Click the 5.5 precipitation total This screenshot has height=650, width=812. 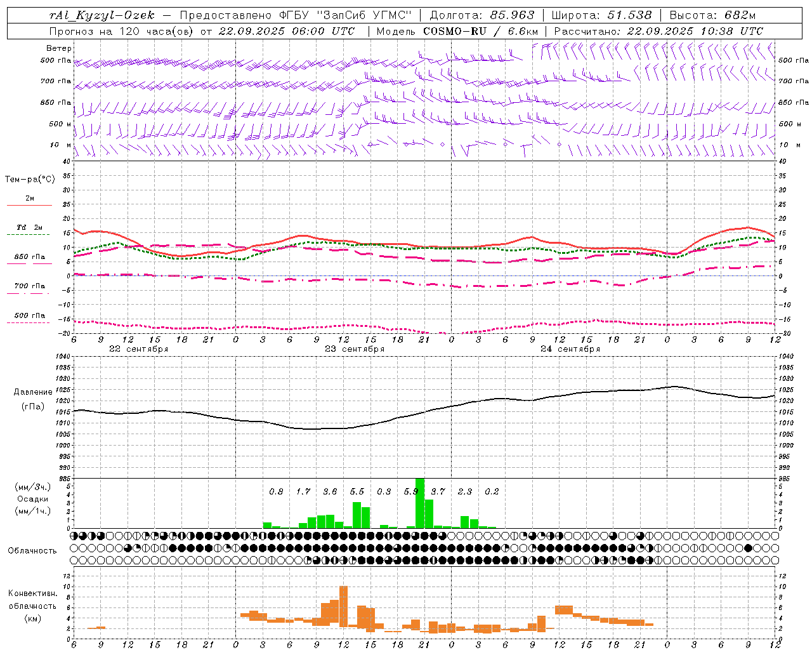point(357,492)
